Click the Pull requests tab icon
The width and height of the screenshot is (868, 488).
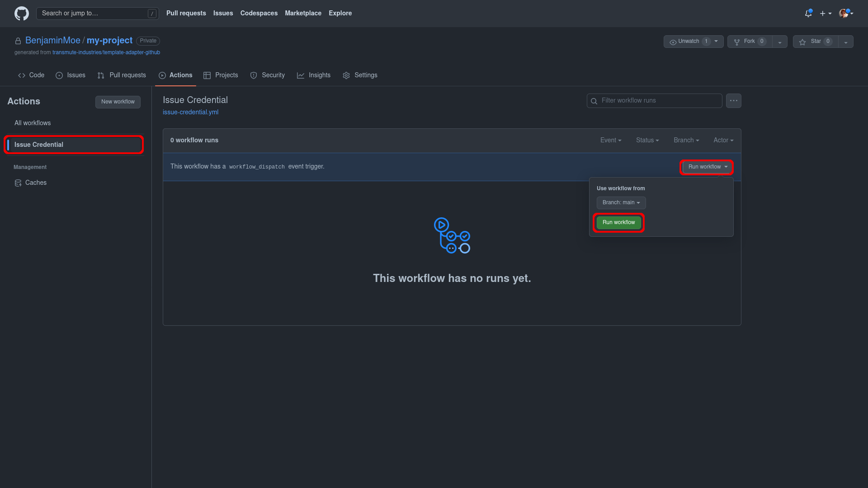[x=101, y=75]
